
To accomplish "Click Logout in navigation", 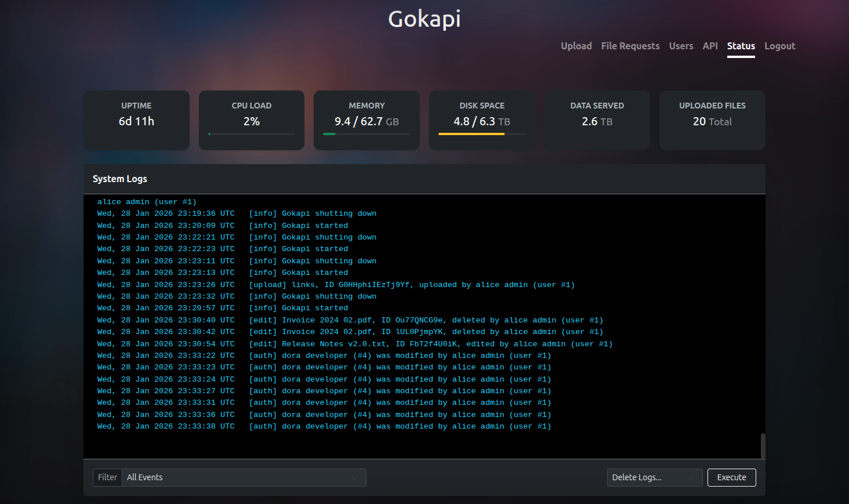I will coord(779,46).
